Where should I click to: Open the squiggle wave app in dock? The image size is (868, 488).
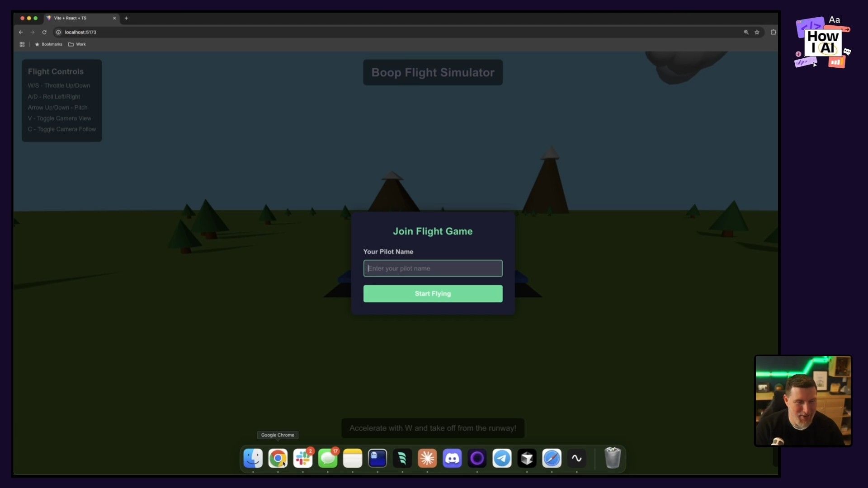576,458
